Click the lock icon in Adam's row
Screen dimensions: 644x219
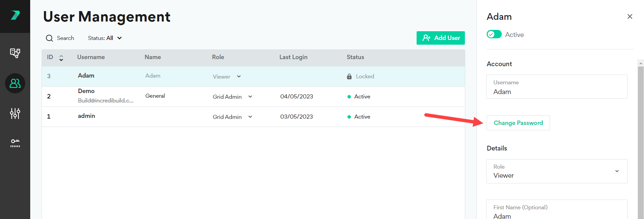[x=349, y=77]
